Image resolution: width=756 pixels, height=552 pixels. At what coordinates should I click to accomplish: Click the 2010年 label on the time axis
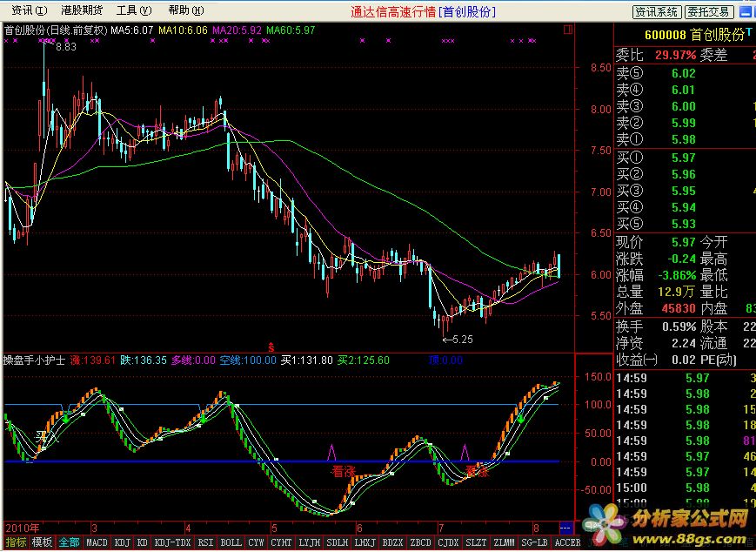[x=22, y=528]
